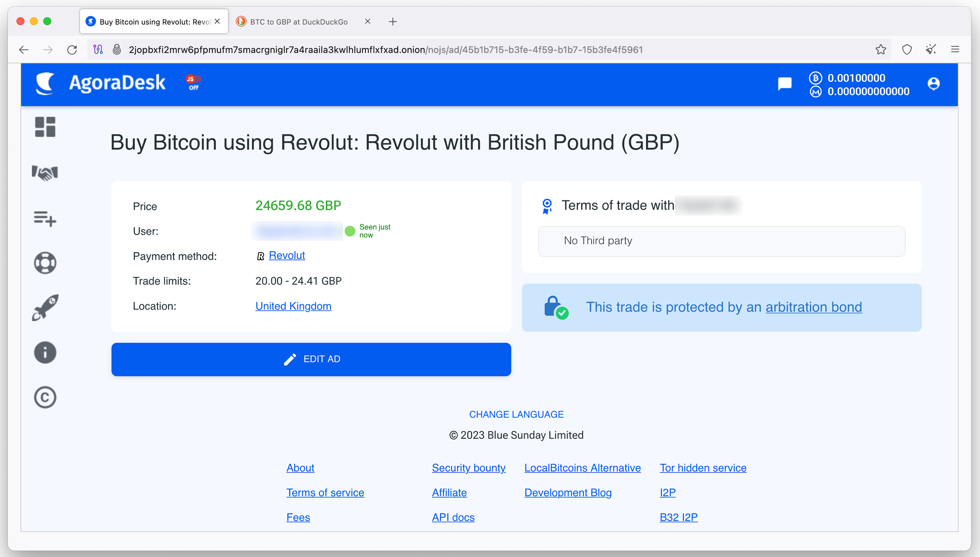Open the Revolut payment method link
The image size is (980, 557).
(287, 255)
